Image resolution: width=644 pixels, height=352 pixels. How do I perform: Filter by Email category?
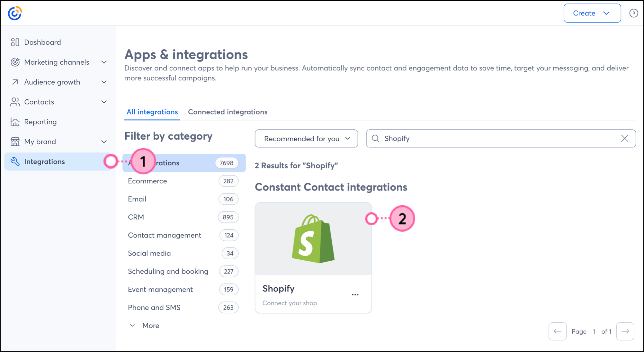point(184,199)
